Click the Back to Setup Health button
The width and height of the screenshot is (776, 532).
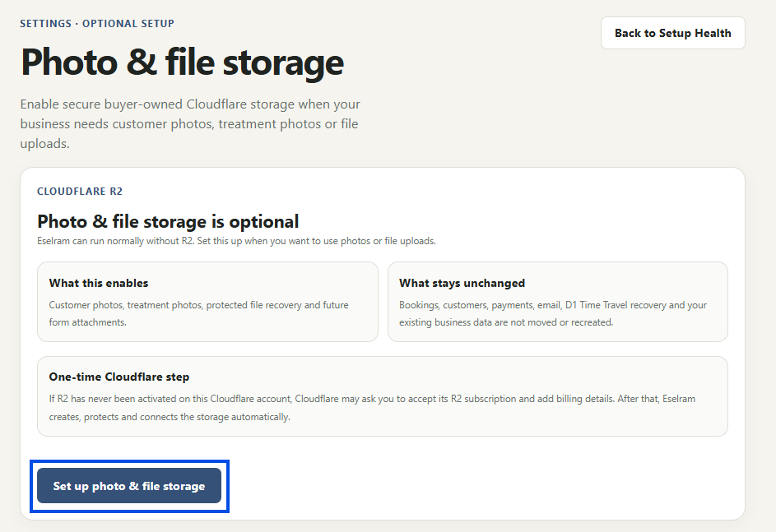click(x=672, y=33)
